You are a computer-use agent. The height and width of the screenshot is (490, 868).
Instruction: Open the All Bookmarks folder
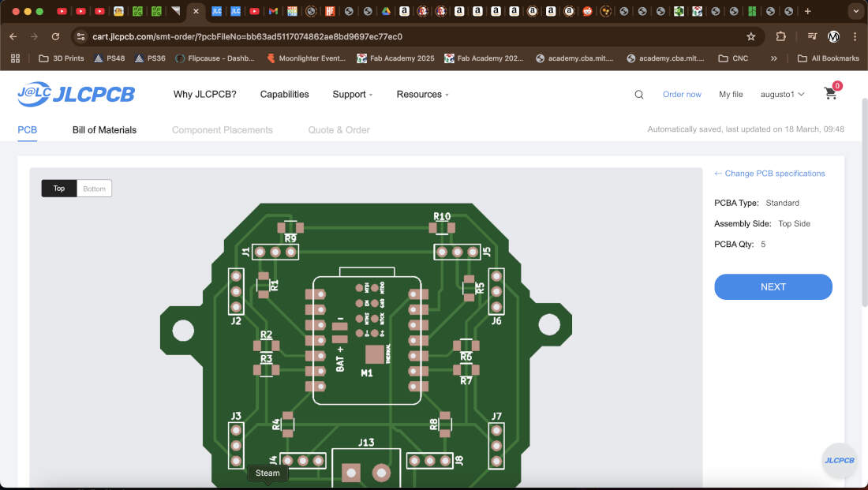(828, 58)
